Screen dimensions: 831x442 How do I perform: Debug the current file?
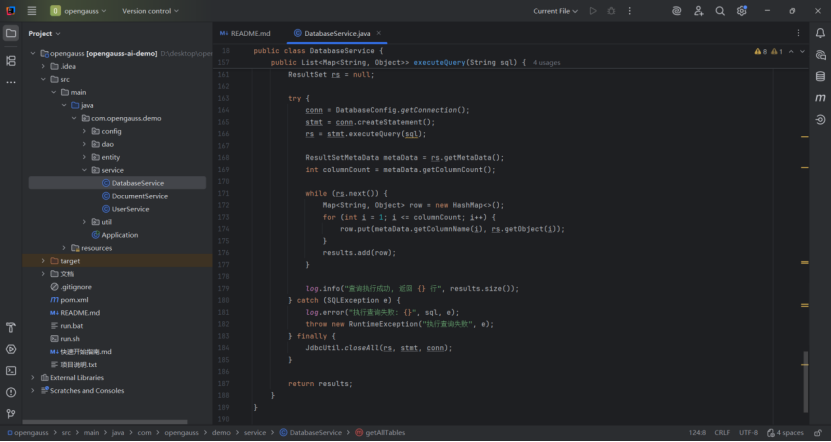pos(611,11)
